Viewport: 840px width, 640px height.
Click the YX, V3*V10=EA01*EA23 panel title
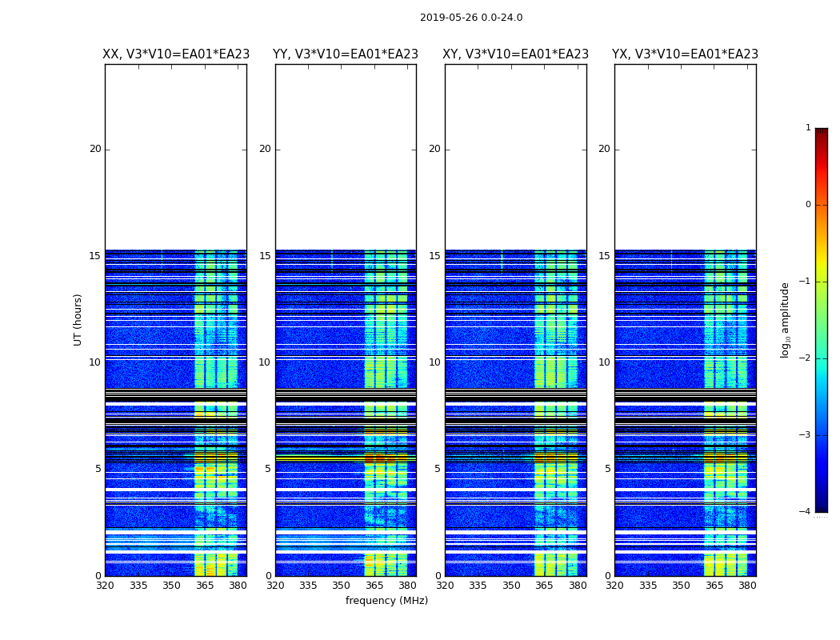685,54
